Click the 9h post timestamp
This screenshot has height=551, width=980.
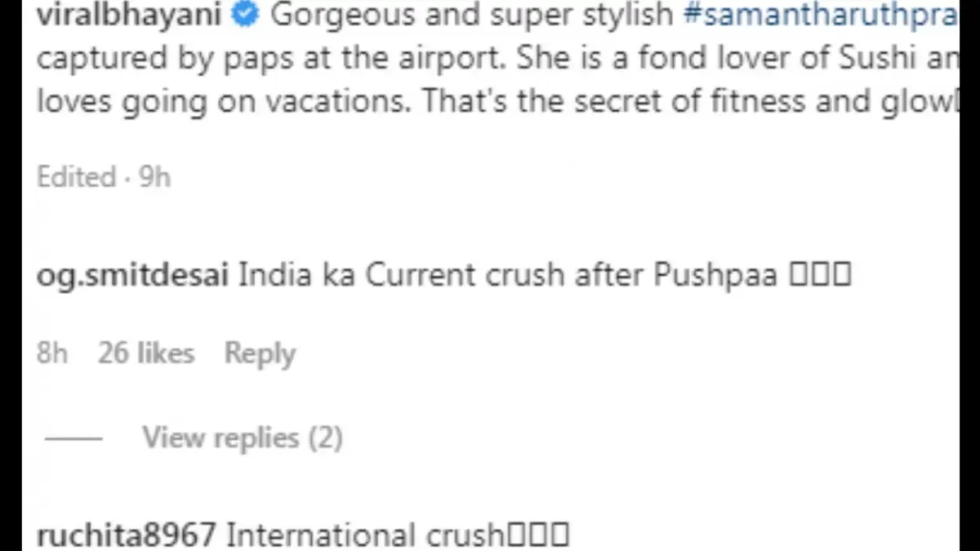pos(154,177)
